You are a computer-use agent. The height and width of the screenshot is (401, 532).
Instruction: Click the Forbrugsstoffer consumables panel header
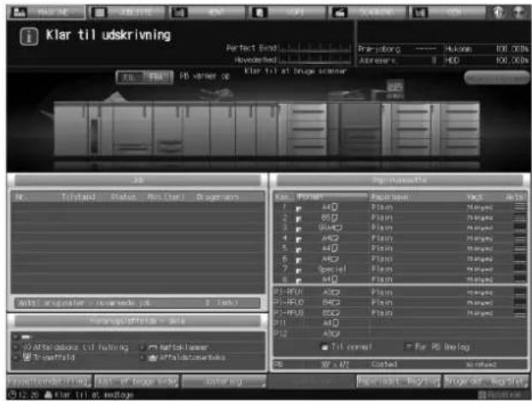137,321
